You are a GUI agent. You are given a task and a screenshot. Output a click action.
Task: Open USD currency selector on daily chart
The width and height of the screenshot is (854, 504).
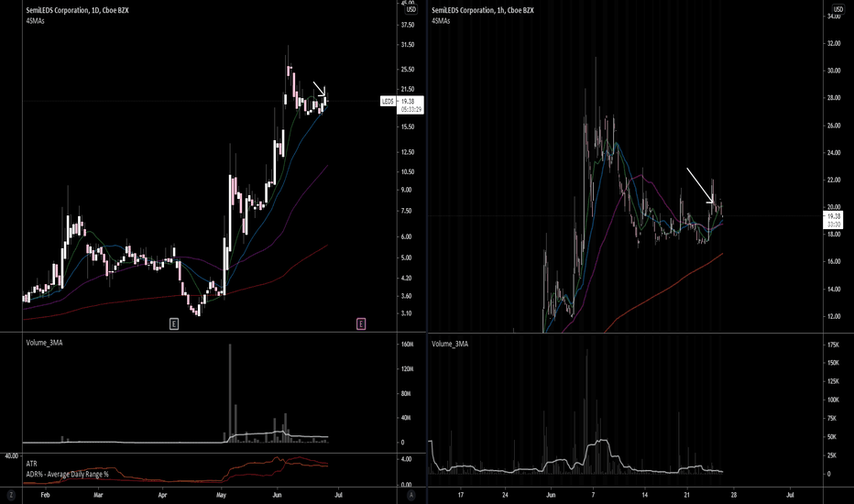pos(411,9)
